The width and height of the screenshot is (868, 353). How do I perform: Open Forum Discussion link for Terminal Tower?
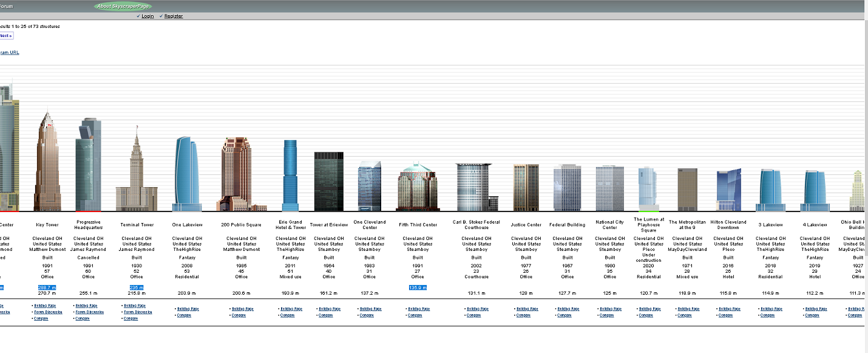coord(138,312)
